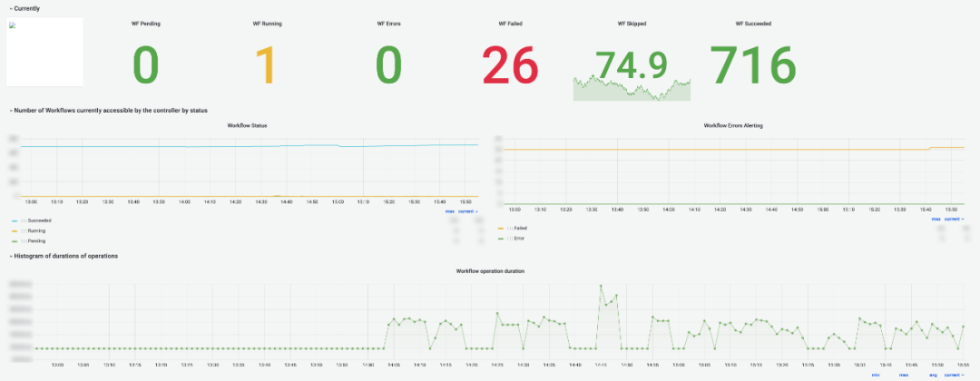Open the WF Running panel title menu

click(x=267, y=24)
